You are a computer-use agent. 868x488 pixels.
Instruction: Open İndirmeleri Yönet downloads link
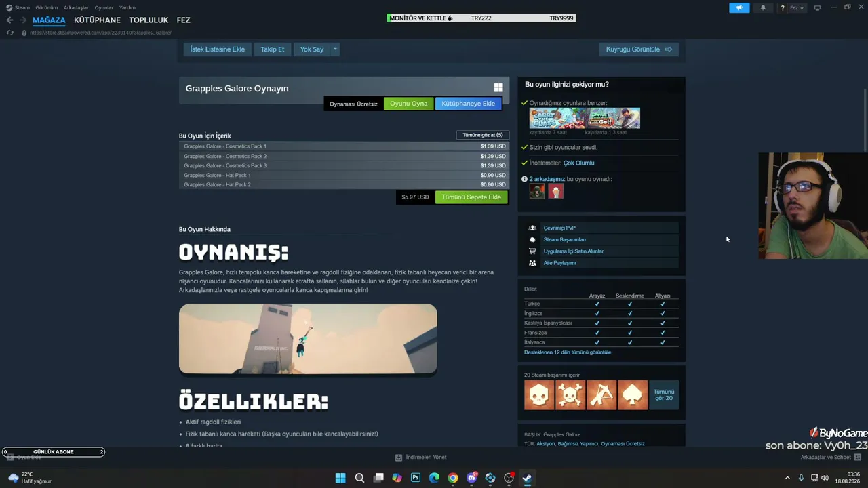pos(420,457)
